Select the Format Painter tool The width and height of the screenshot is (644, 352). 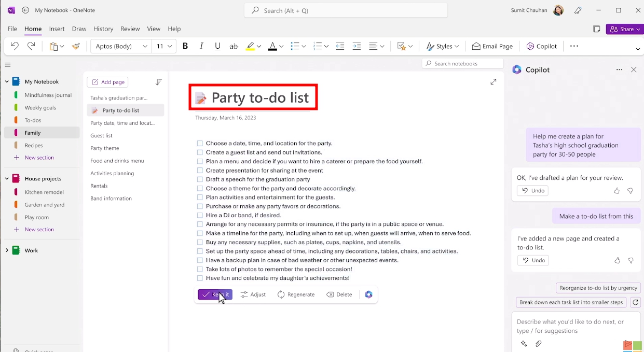(x=76, y=46)
